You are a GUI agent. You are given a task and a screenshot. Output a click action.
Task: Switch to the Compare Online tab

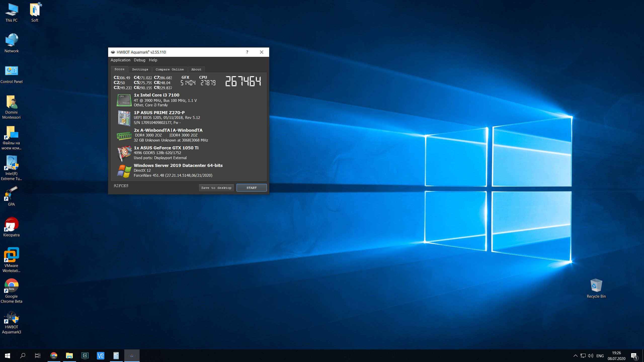pos(170,69)
